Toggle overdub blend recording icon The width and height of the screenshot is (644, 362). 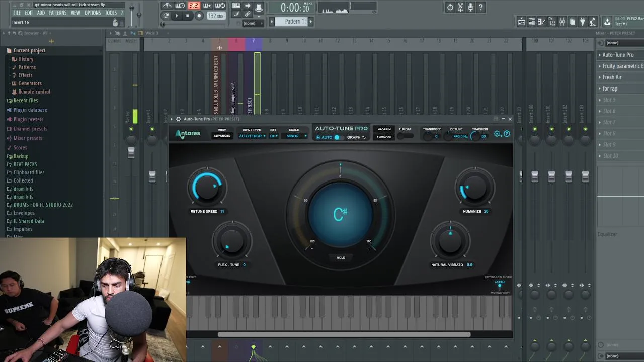tap(207, 6)
